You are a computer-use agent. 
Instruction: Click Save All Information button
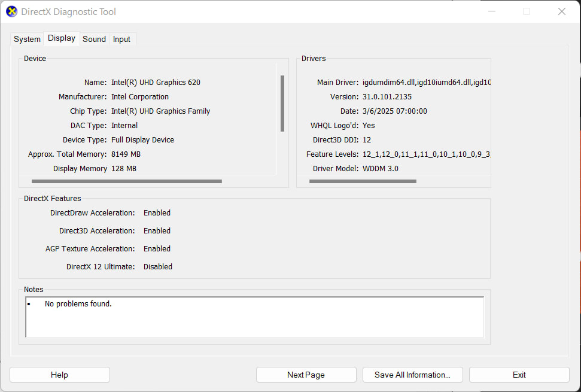tap(412, 375)
